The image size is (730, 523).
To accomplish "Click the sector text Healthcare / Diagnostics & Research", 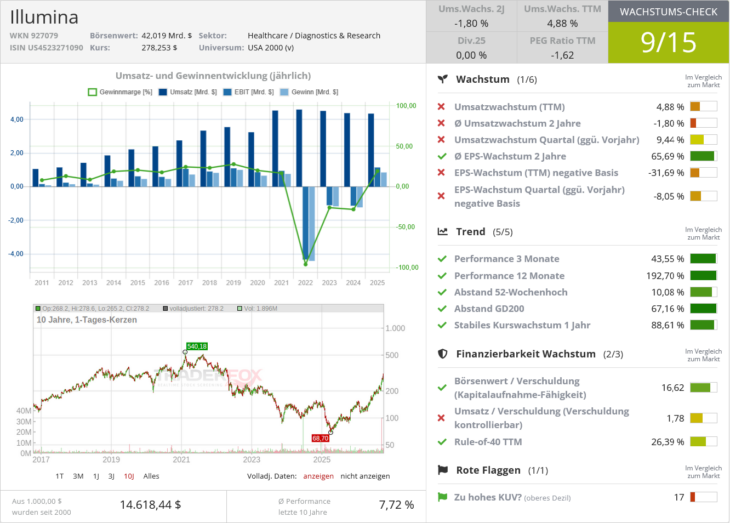I will (x=314, y=35).
